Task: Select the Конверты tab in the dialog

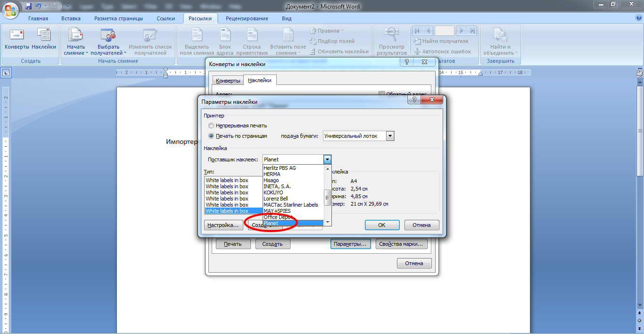Action: [x=227, y=81]
